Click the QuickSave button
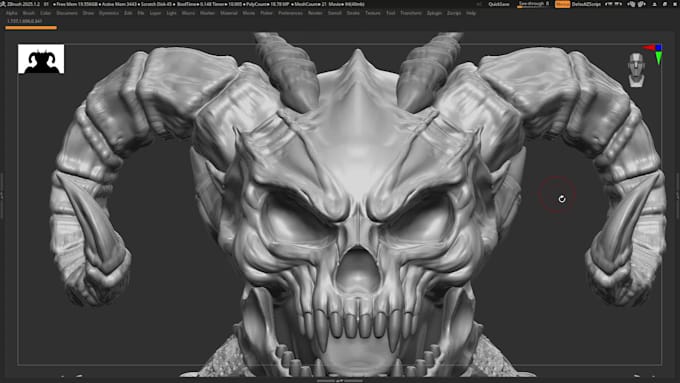 point(499,4)
